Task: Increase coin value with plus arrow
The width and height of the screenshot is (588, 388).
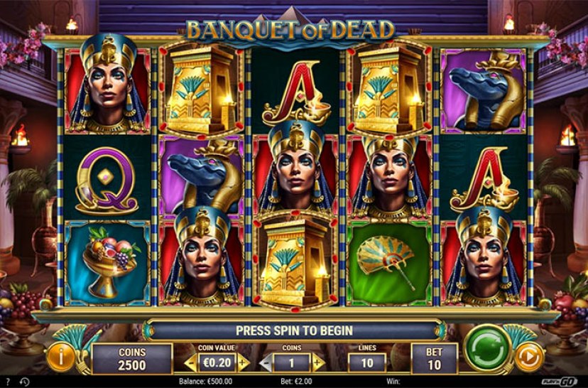Action: (x=243, y=363)
